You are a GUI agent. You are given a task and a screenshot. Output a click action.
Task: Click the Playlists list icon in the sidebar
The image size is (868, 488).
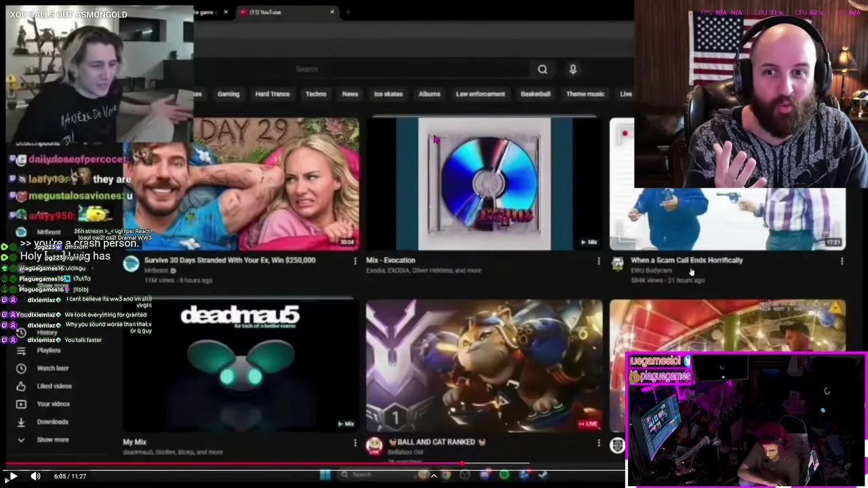click(21, 350)
